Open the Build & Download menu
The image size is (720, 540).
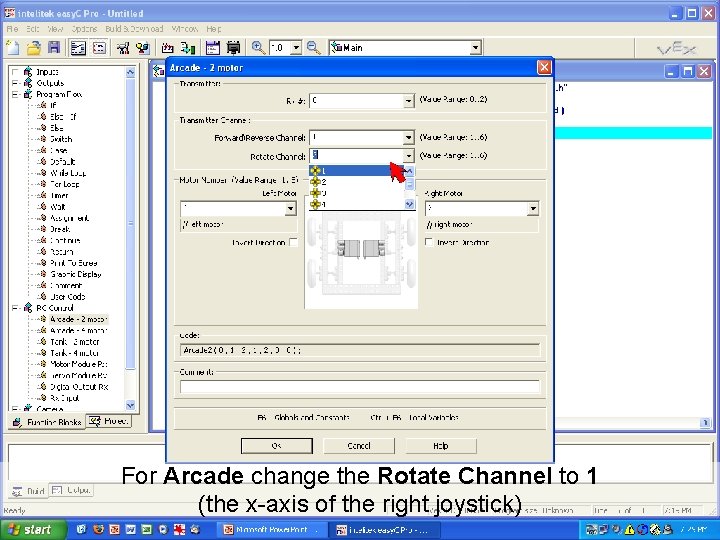tap(134, 28)
